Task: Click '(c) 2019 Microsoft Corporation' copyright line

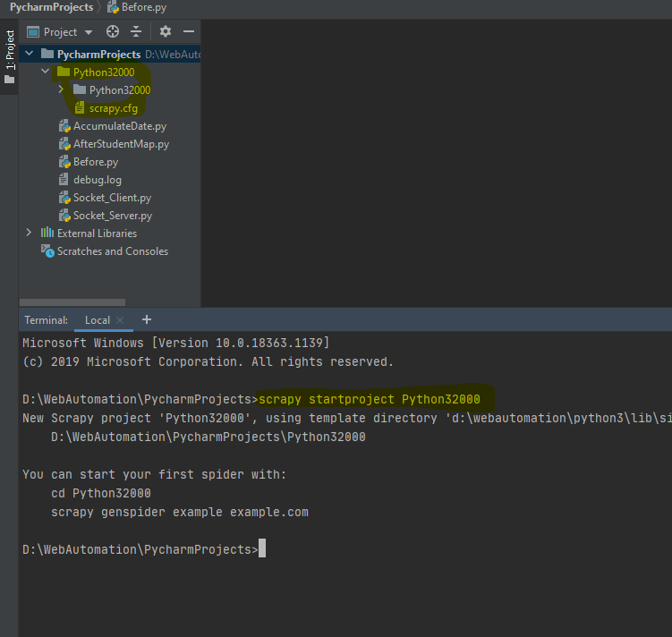Action: 208,361
